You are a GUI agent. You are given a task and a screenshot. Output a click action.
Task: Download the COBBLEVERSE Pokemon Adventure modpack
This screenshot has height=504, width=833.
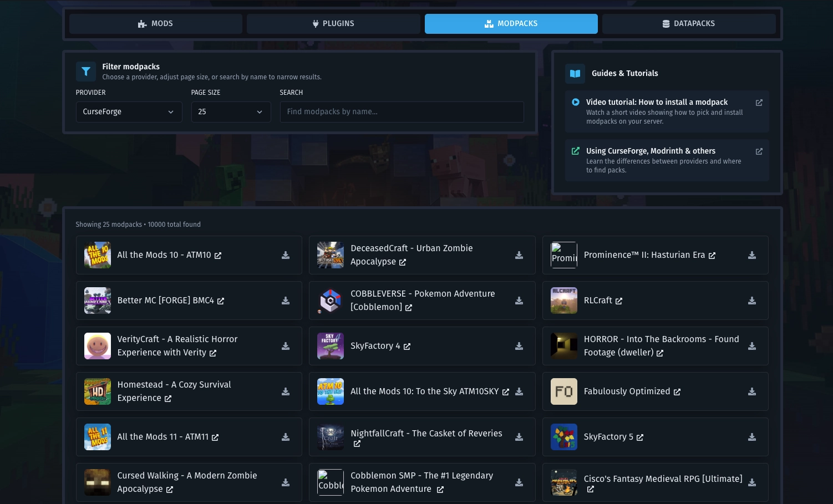(x=519, y=301)
